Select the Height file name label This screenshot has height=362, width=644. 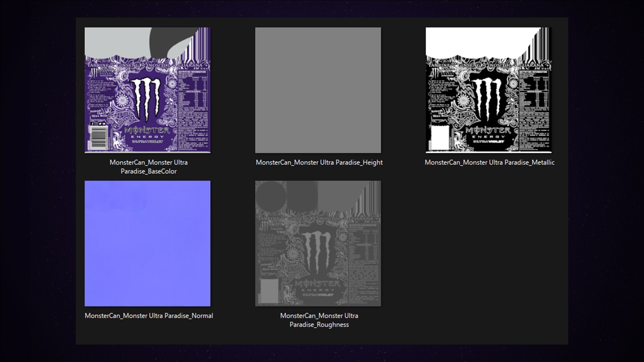(x=319, y=162)
